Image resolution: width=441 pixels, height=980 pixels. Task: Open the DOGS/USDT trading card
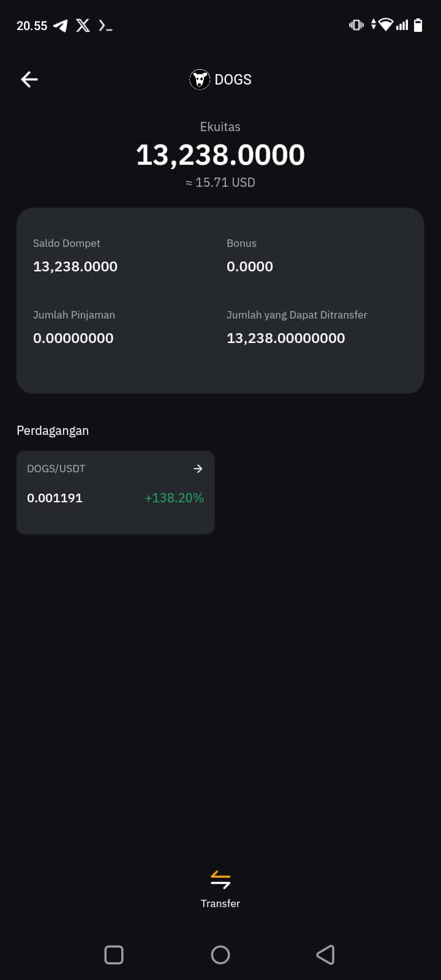point(115,492)
